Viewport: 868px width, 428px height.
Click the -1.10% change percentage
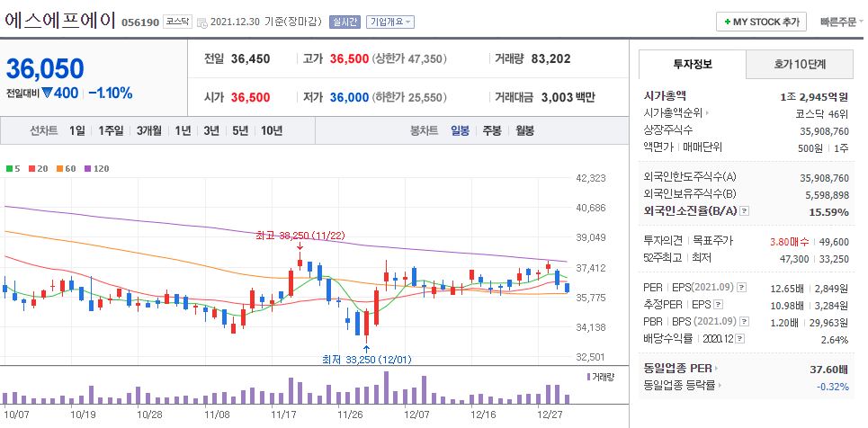(111, 93)
